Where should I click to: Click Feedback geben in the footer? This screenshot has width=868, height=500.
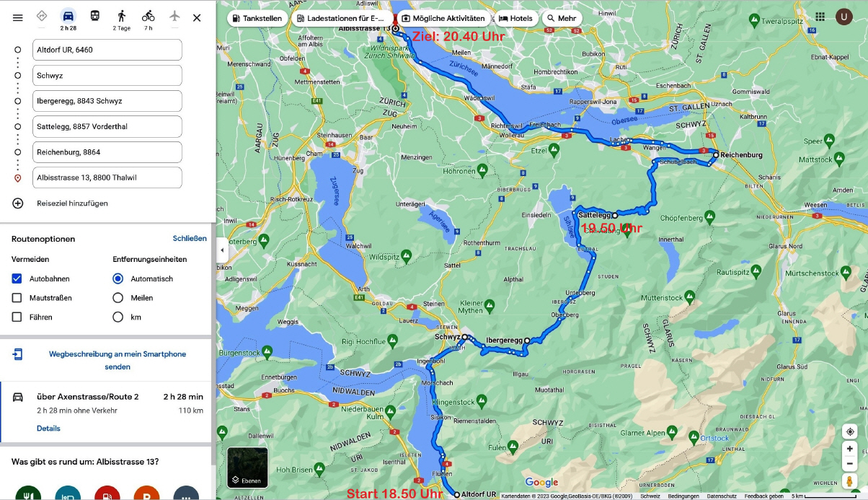coord(764,496)
